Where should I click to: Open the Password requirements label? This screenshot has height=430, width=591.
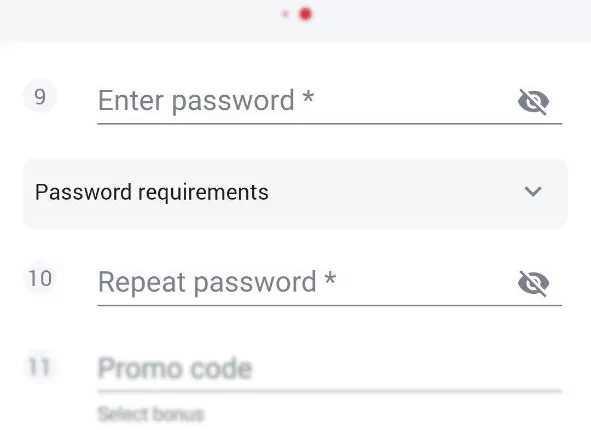[x=152, y=192]
